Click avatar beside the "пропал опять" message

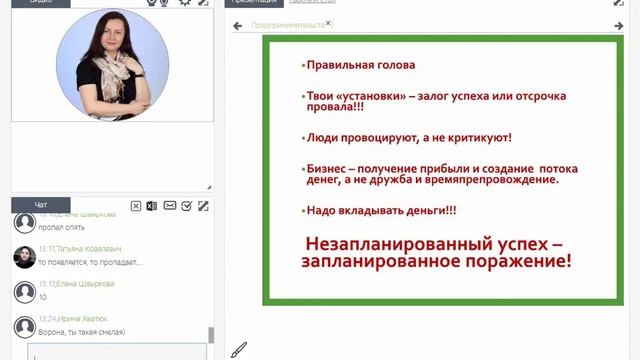coord(25,223)
